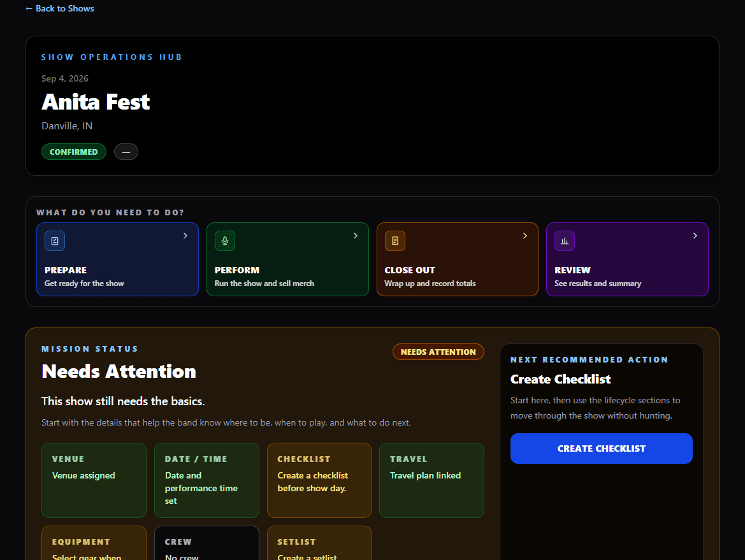Click the Create Checklist button

pyautogui.click(x=601, y=449)
